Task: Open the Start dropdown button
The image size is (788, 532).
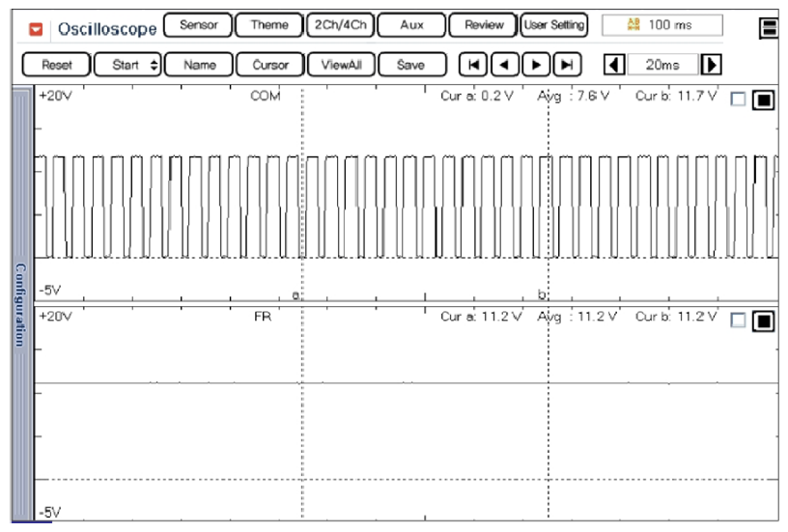Action: pos(130,66)
